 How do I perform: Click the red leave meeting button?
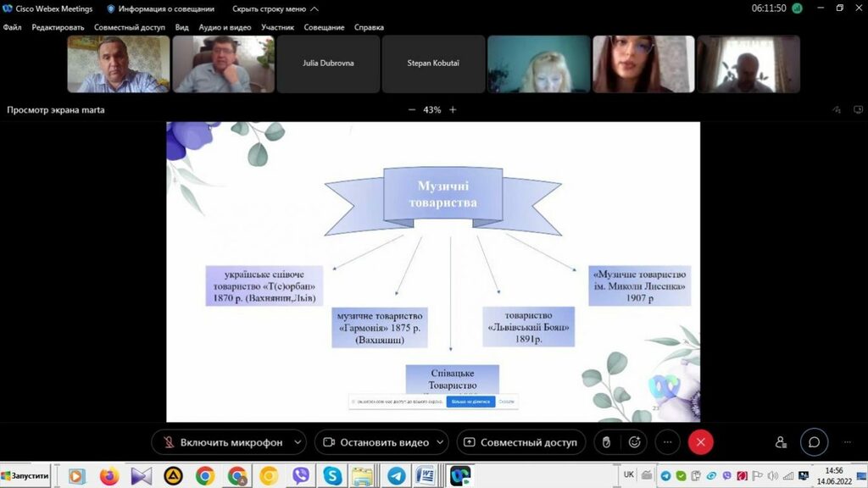pyautogui.click(x=700, y=442)
